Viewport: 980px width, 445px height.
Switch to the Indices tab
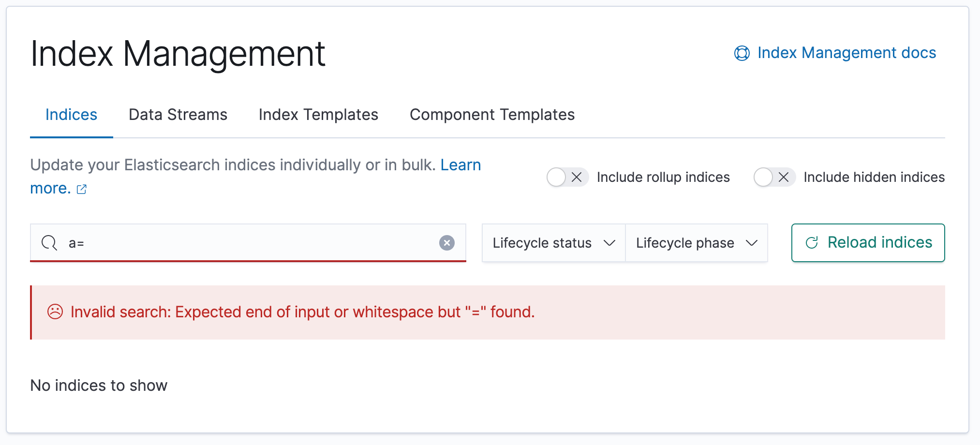point(71,115)
